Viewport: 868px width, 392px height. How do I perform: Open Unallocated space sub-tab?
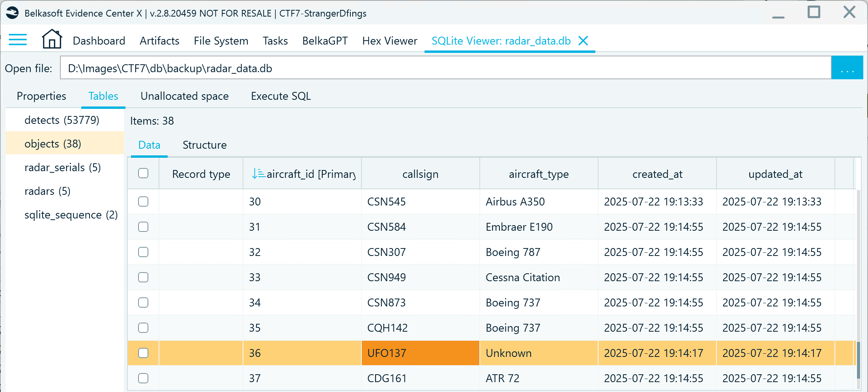click(185, 96)
